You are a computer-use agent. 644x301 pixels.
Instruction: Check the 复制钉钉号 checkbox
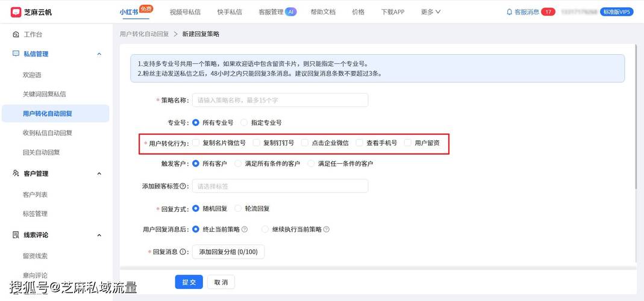[x=257, y=143]
